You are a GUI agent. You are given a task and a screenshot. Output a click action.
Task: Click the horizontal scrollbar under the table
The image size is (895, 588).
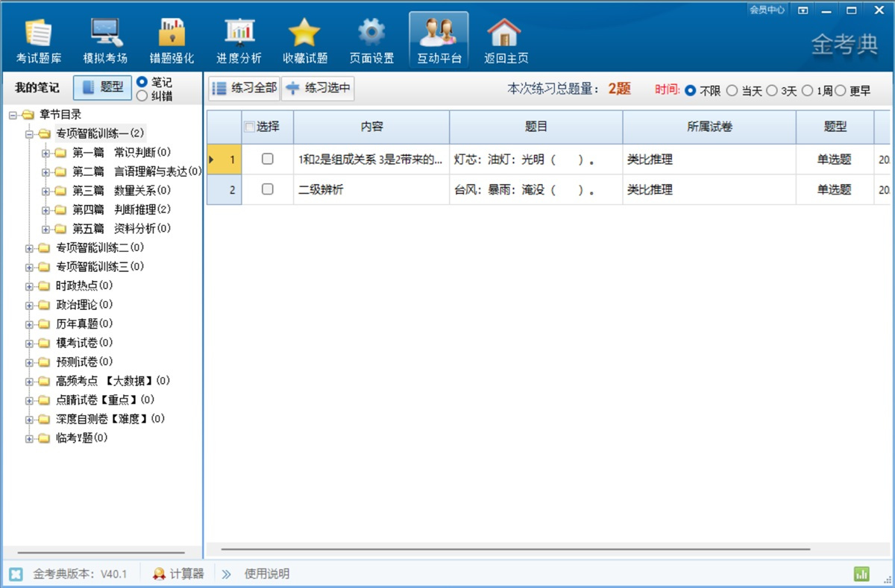[515, 549]
